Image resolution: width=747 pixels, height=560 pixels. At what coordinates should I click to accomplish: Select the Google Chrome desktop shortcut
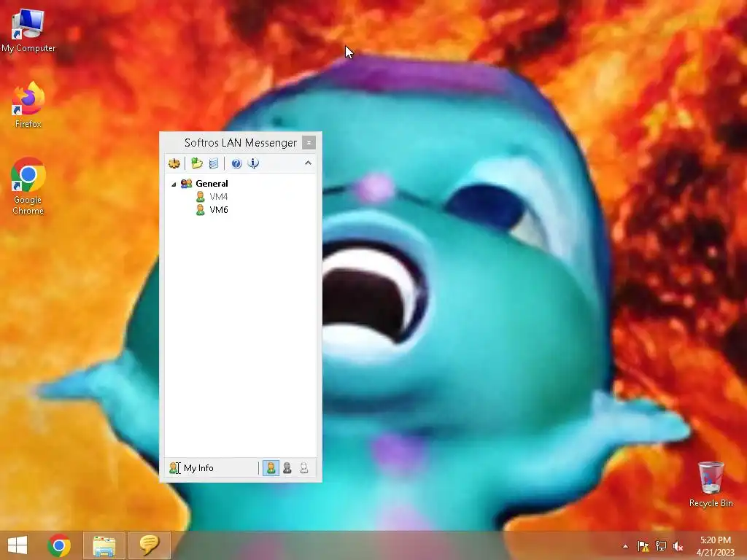pyautogui.click(x=28, y=186)
